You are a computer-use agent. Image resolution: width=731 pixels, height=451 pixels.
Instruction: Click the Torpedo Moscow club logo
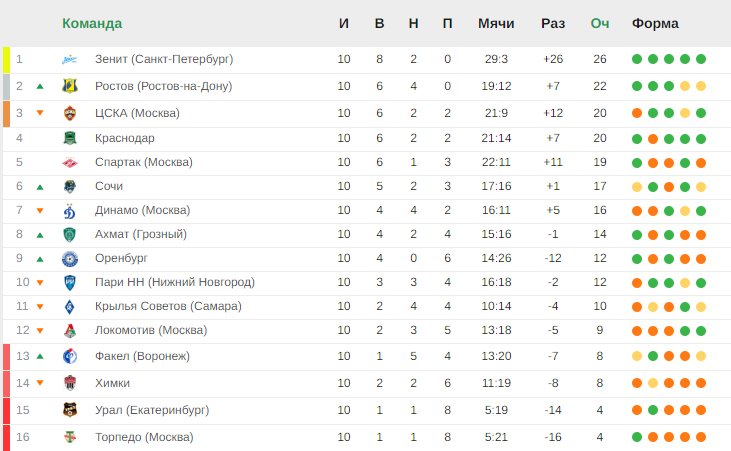(69, 437)
